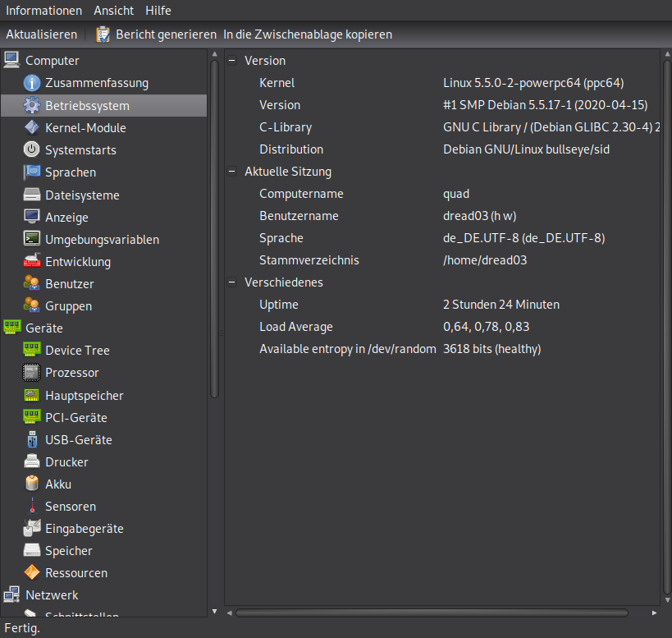Open the Entwicklung icon
The height and width of the screenshot is (638, 672).
[32, 261]
